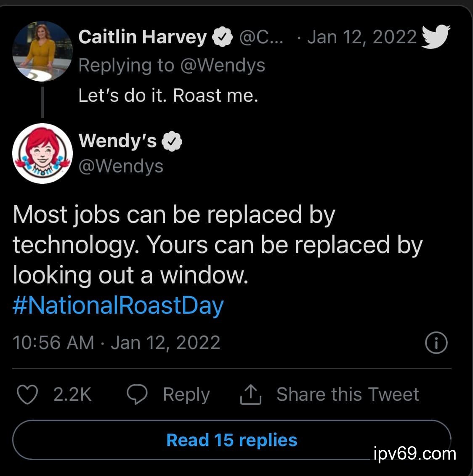Click the Caitlin Harvey display name
Viewport: 473px width, 476px height.
point(142,37)
